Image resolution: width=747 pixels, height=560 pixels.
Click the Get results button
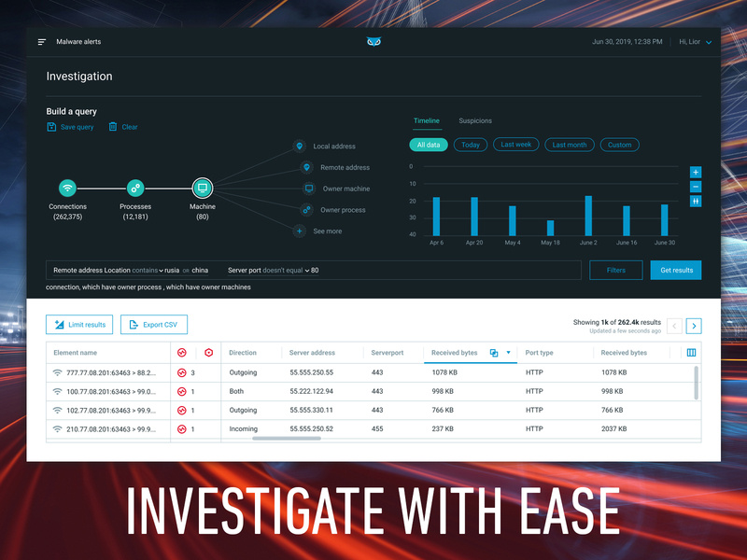click(x=675, y=270)
